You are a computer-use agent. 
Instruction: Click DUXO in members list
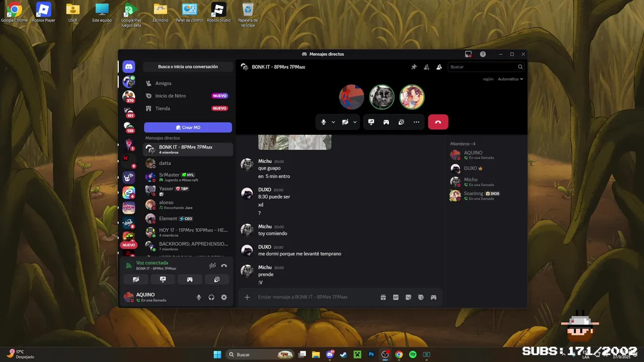(x=486, y=168)
